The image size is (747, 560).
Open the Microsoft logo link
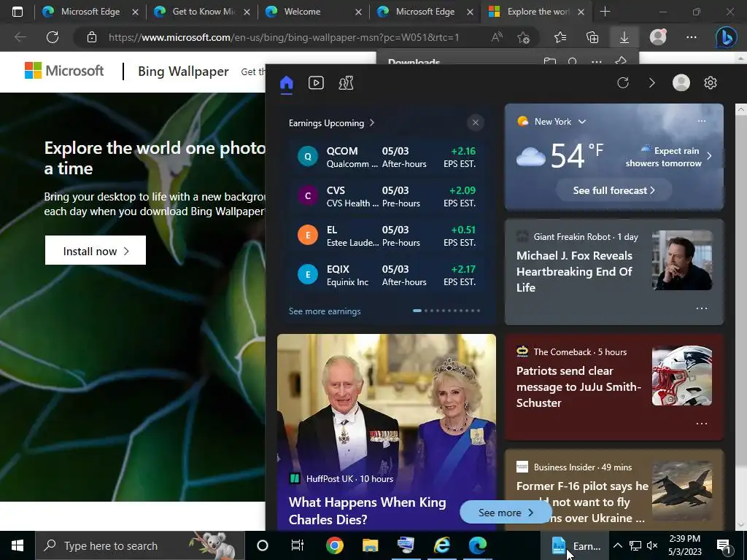(64, 71)
